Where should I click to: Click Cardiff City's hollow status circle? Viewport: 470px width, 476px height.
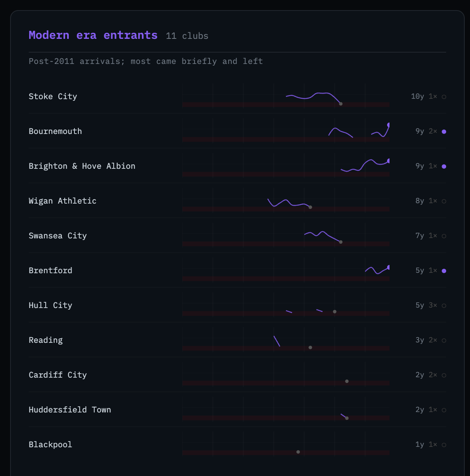(x=444, y=375)
